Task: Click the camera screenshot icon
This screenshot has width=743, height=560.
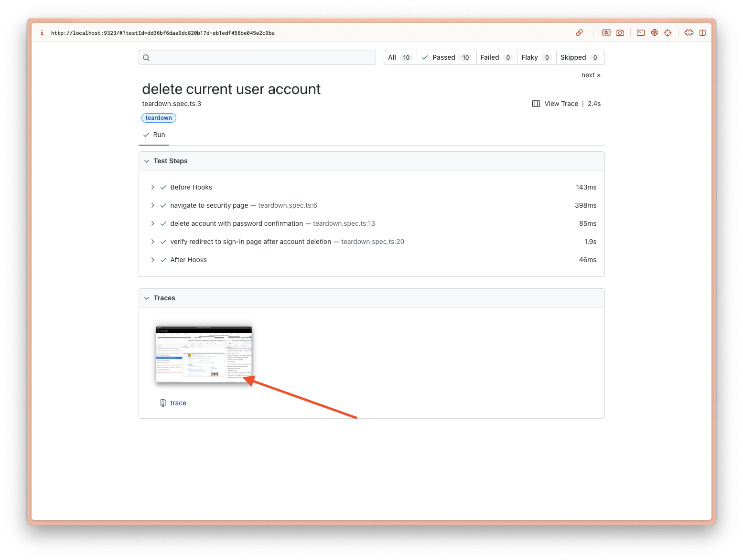Action: pyautogui.click(x=620, y=33)
